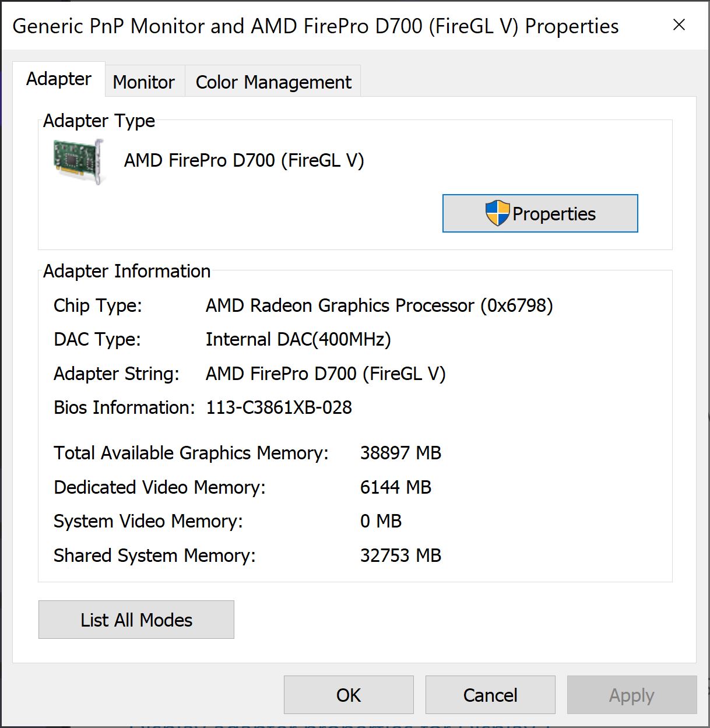Switch to the Monitor tab
The image size is (710, 728).
pos(144,82)
